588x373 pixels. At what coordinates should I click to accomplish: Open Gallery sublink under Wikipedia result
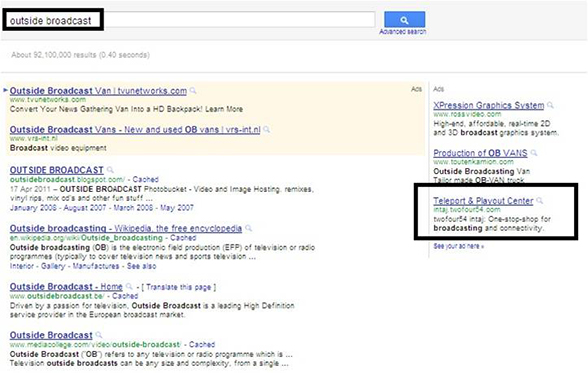tap(53, 266)
